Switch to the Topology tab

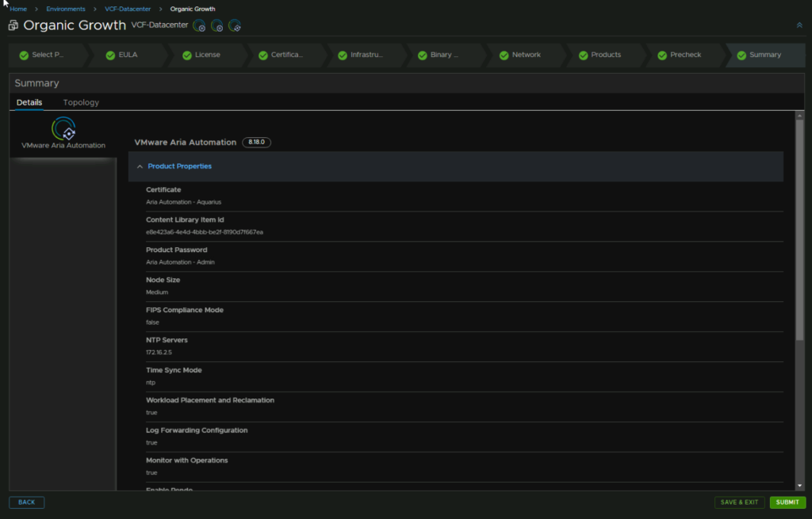click(x=81, y=102)
